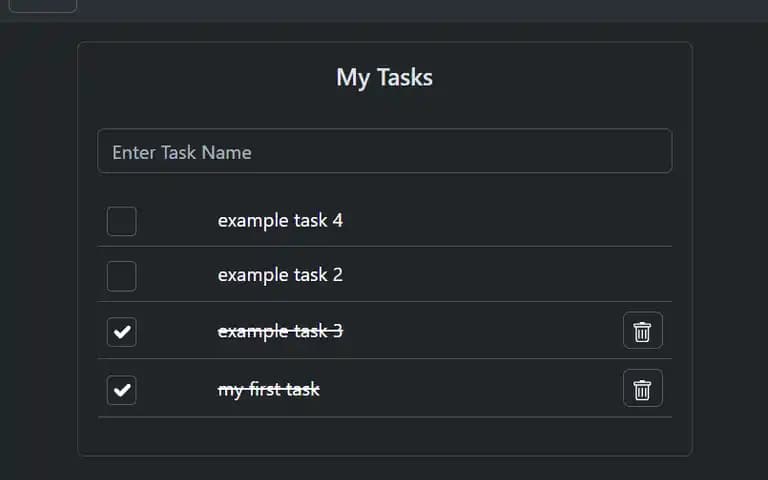This screenshot has height=480, width=768.
Task: Delete example task 3 with its trash icon
Action: (x=643, y=331)
